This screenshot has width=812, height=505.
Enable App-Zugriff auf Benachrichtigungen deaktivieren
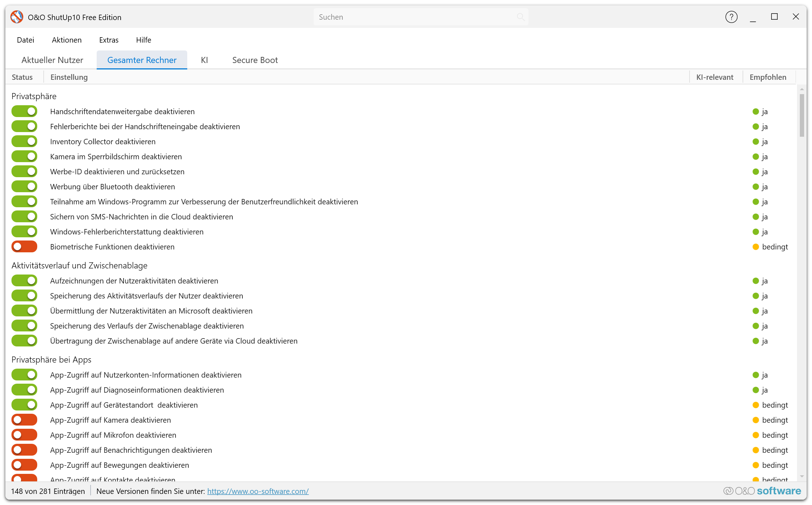coord(24,450)
